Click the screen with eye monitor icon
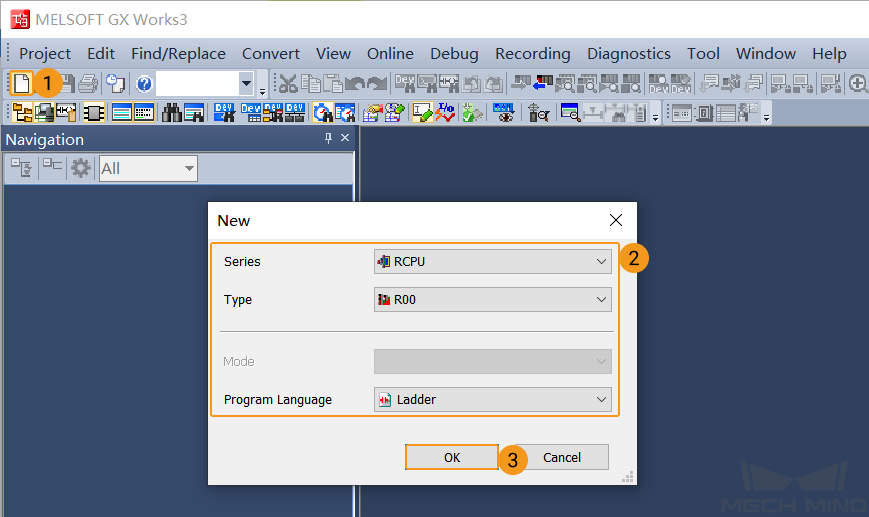The image size is (869, 517). [503, 113]
